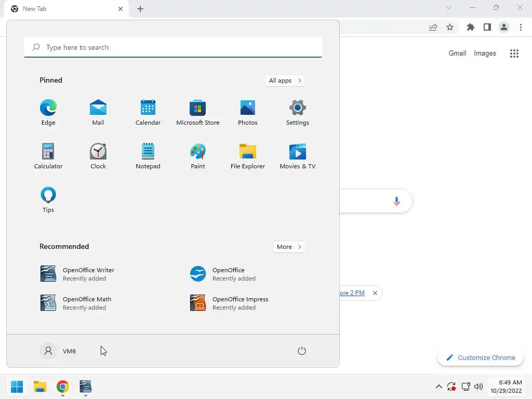
Task: Toggle Chrome's side panel
Action: point(487,27)
